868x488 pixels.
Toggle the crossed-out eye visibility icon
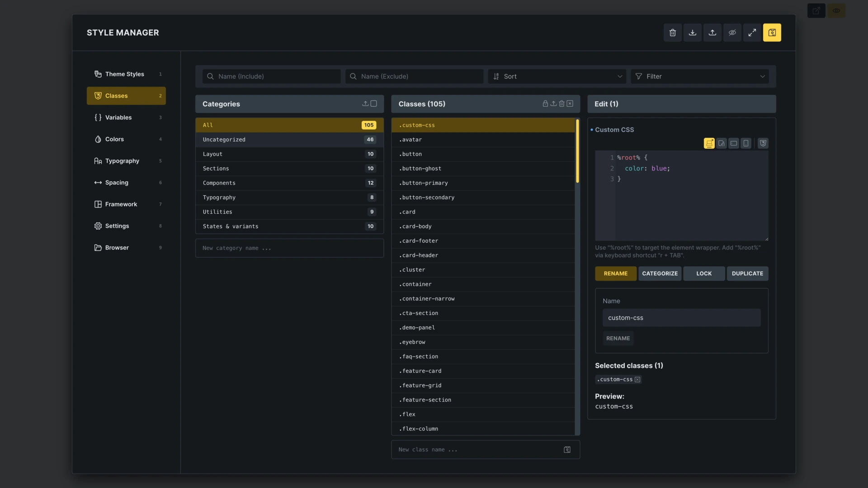click(x=732, y=33)
